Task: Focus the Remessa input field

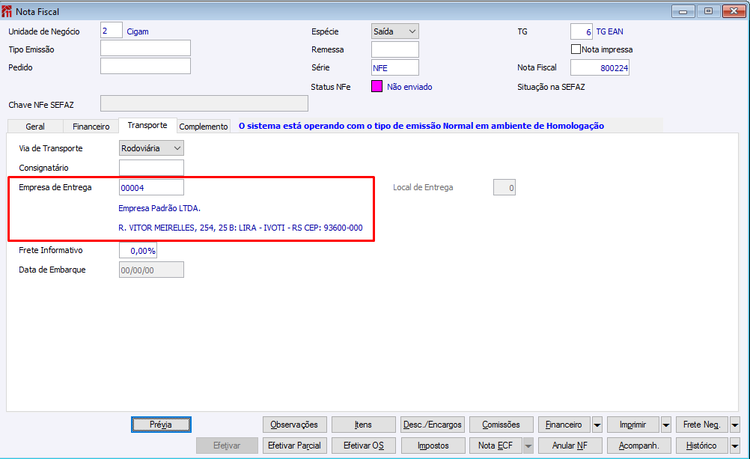Action: point(395,49)
